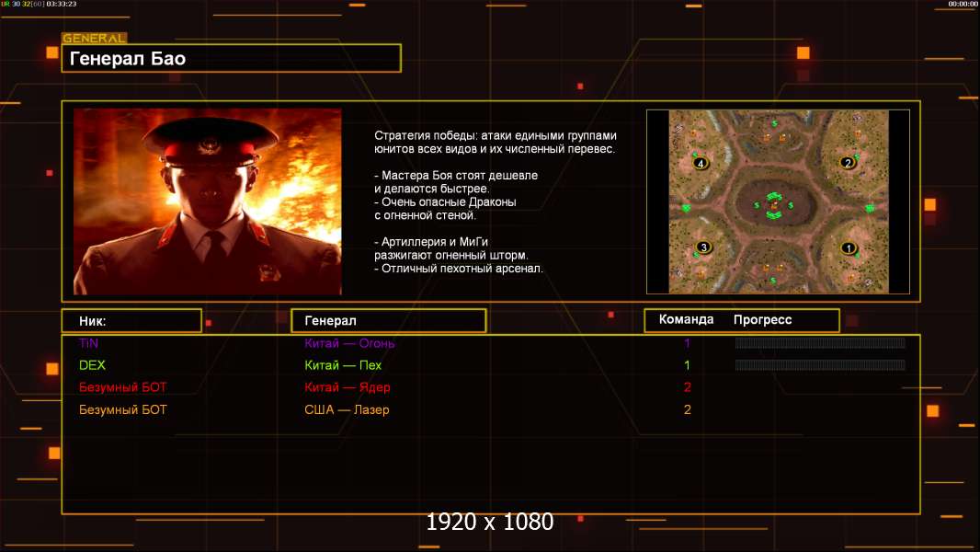Screen dimensions: 980x552
Task: Click the 'Команда' column header
Action: [x=686, y=319]
